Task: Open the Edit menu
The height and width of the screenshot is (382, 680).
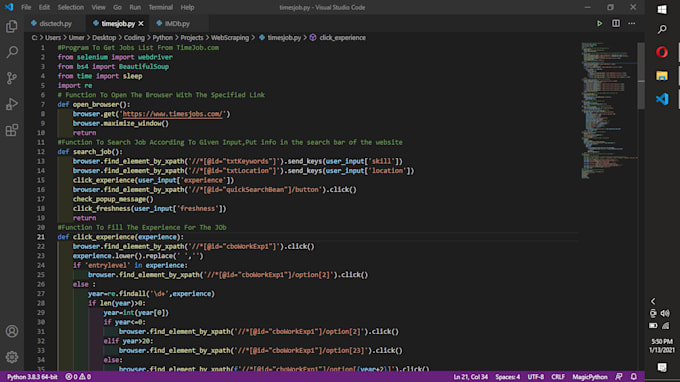Action: point(44,7)
